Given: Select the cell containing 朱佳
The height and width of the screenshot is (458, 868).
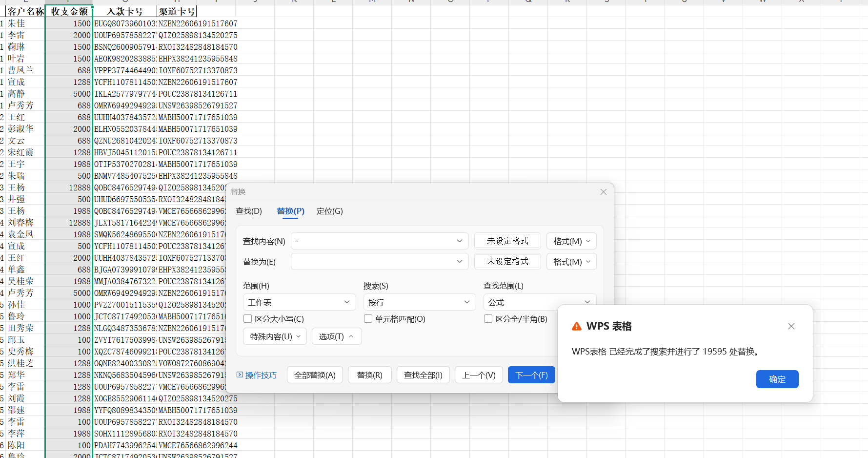Looking at the screenshot, I should coord(25,23).
